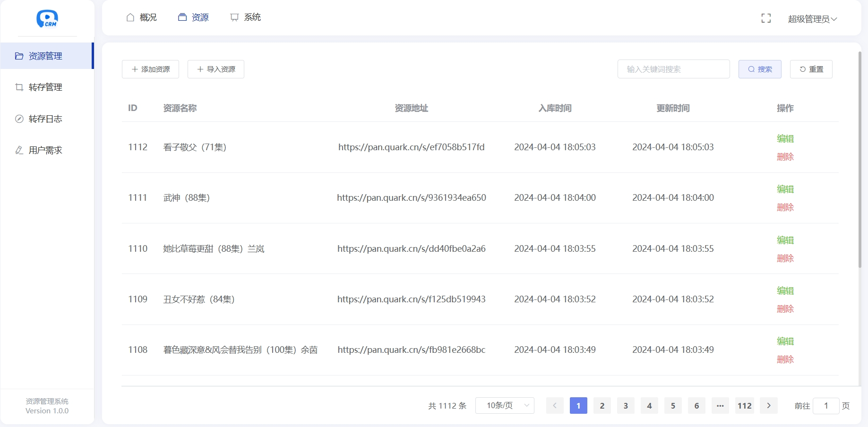Click URL https://pan.quark.cn/s/ef7058b517fd
868x427 pixels.
coord(412,147)
